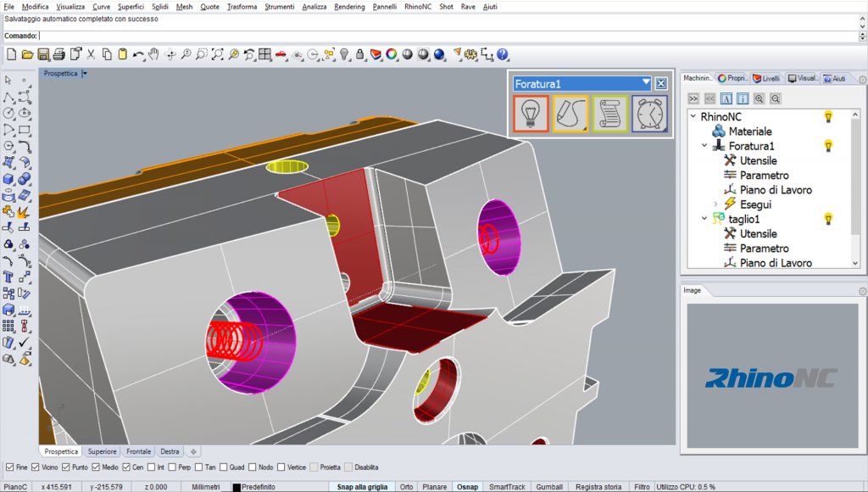The image size is (868, 492).
Task: Select the Rectangle tool in left sidebar
Action: [x=25, y=130]
